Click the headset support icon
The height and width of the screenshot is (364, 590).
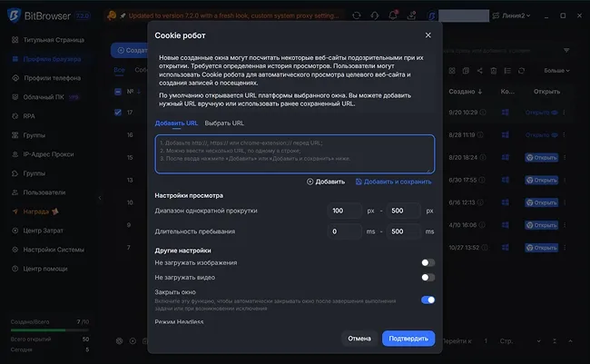[374, 15]
